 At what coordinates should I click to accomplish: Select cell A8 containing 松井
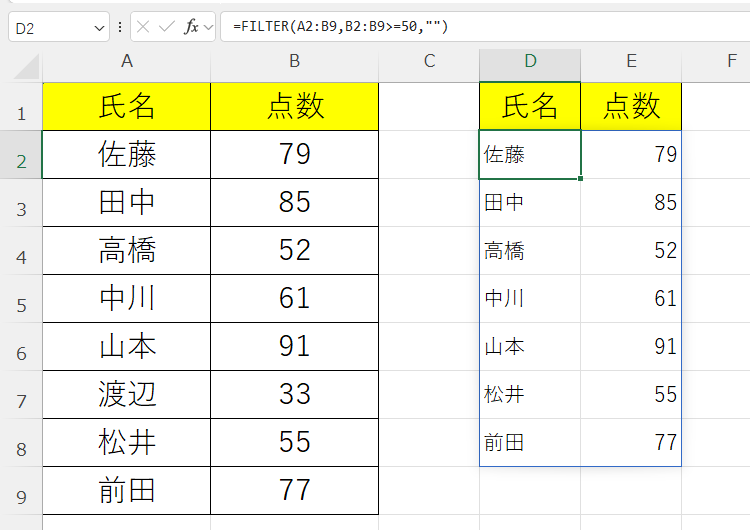127,443
